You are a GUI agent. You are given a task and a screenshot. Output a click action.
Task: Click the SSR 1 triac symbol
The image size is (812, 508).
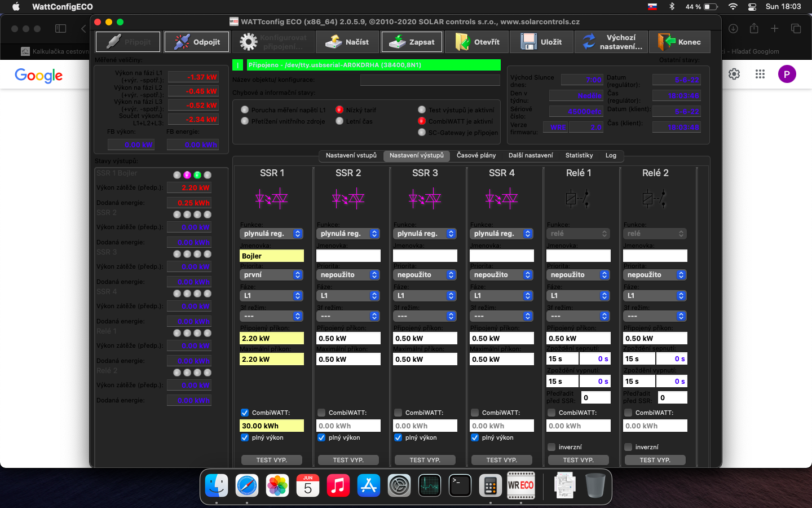(x=271, y=199)
